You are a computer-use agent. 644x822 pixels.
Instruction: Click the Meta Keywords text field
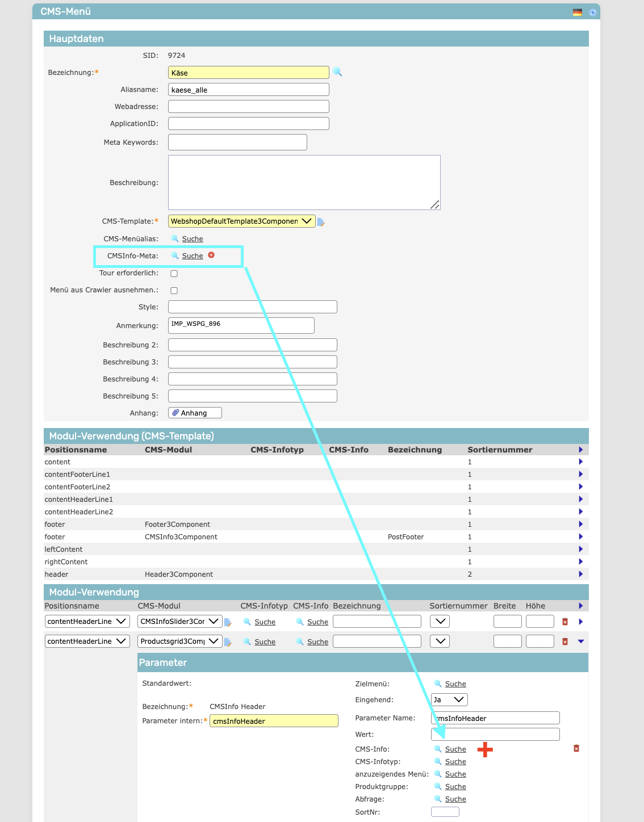coord(237,142)
